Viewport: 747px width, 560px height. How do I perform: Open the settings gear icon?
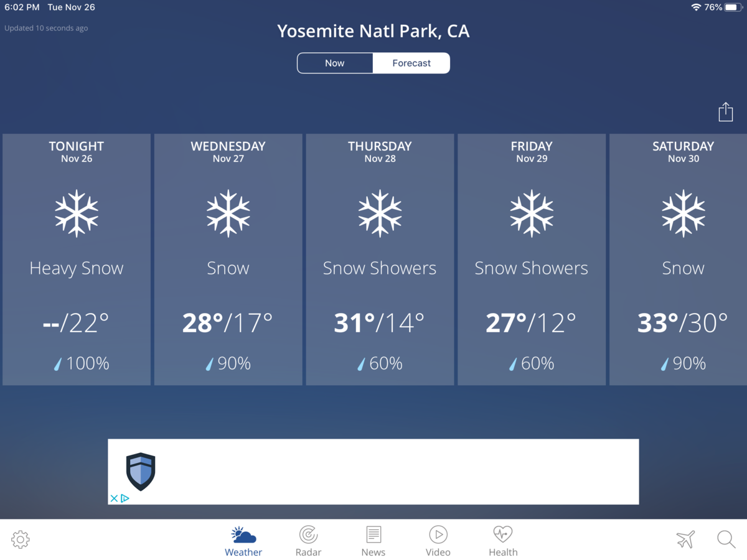point(21,539)
